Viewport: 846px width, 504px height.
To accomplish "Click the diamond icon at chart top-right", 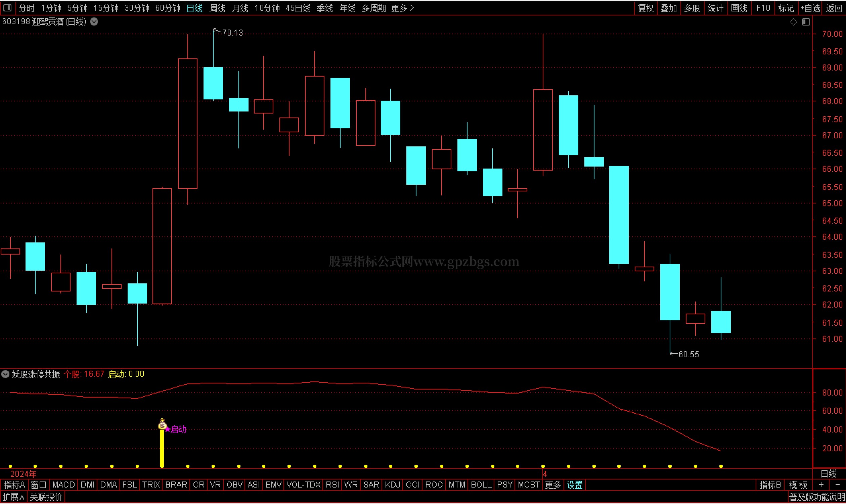I will tap(793, 22).
